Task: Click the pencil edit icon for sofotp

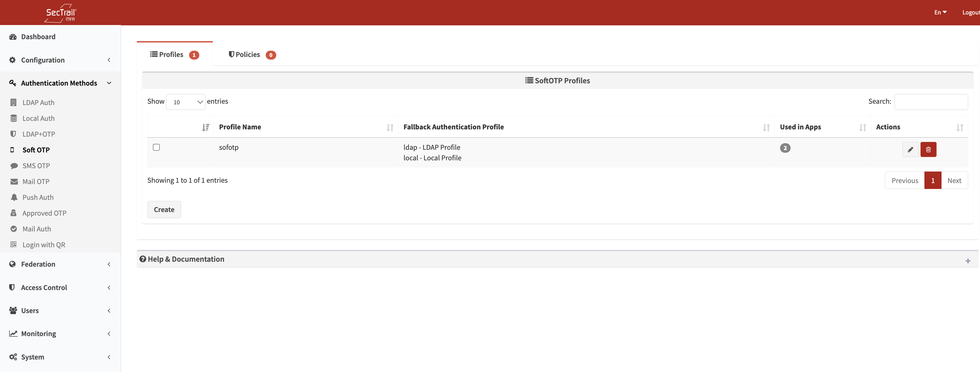Action: point(910,149)
